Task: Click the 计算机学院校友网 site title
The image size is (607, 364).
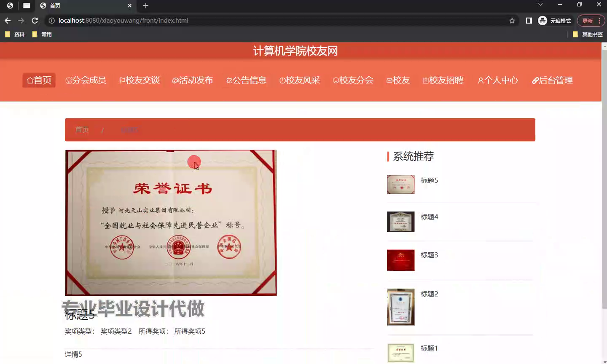Action: (x=295, y=51)
